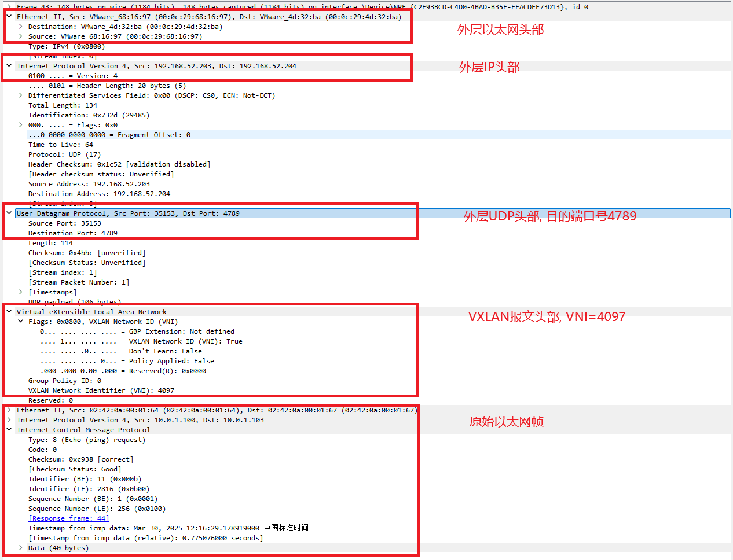Expand the inner IPv4 10.0.1.100 section
733x560 pixels.
tap(9, 420)
